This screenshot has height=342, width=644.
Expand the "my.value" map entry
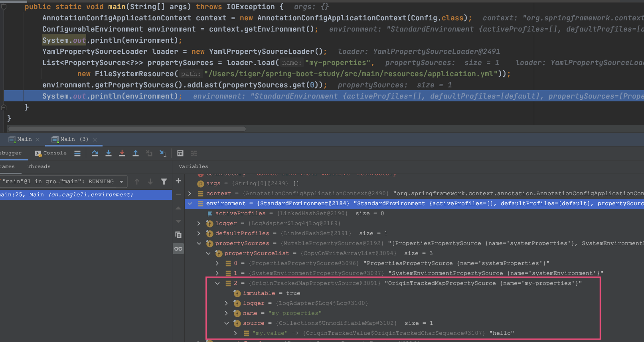(x=235, y=333)
